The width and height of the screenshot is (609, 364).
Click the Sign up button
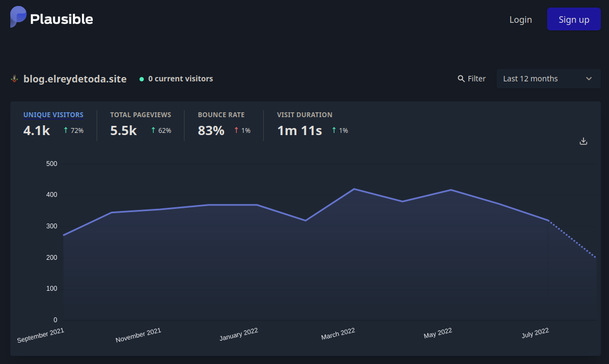[574, 19]
